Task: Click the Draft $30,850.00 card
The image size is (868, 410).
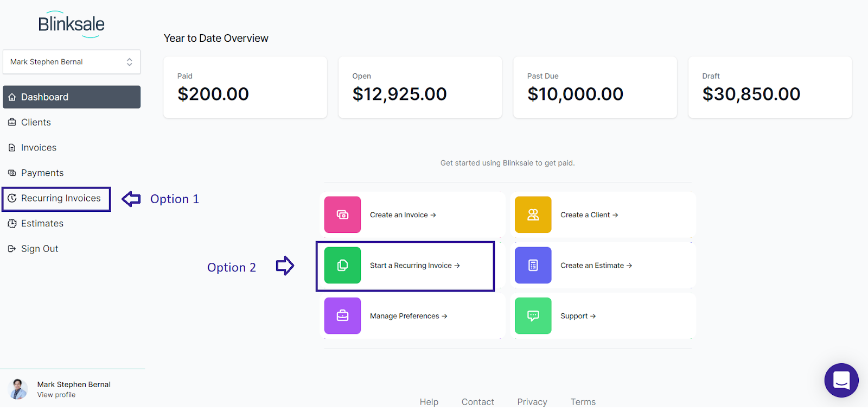Action: [770, 87]
